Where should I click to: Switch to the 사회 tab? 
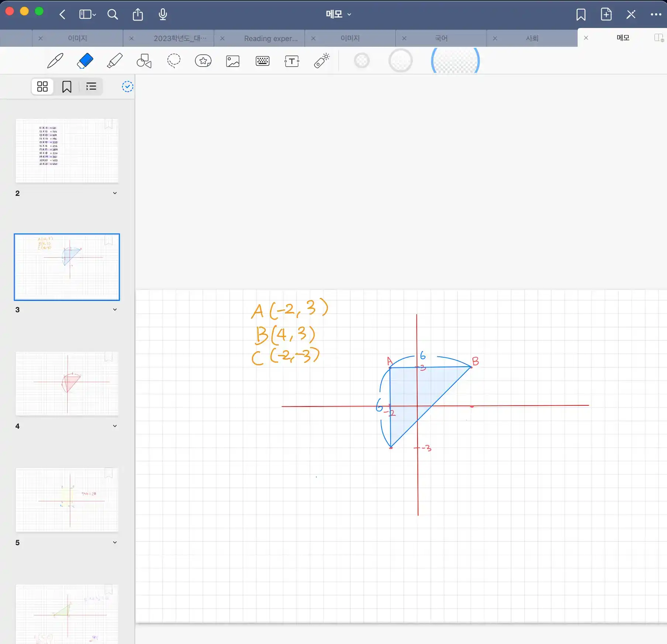tap(532, 38)
